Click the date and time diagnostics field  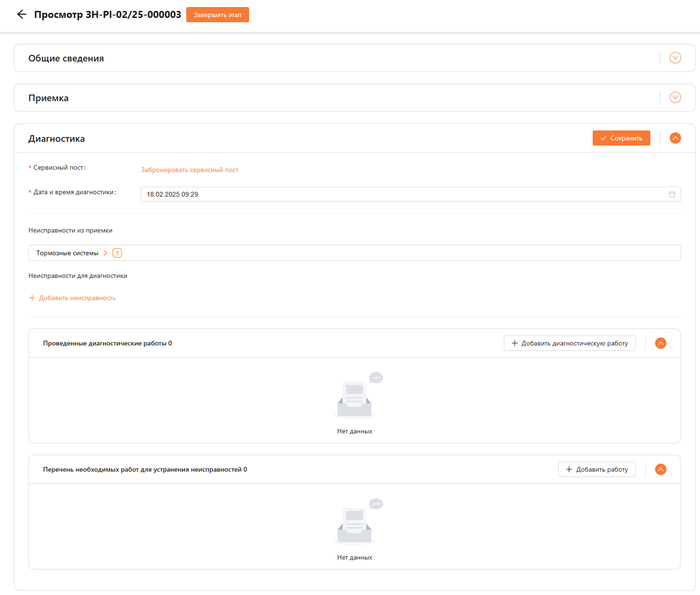(402, 194)
